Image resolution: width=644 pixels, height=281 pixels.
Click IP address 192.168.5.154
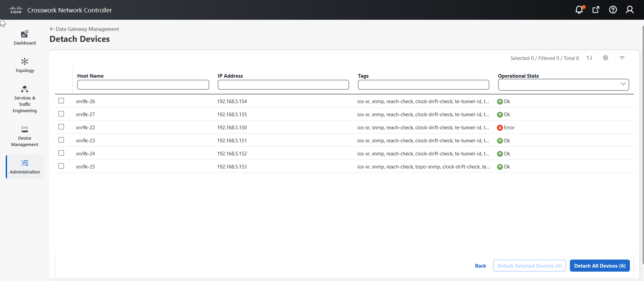(232, 101)
